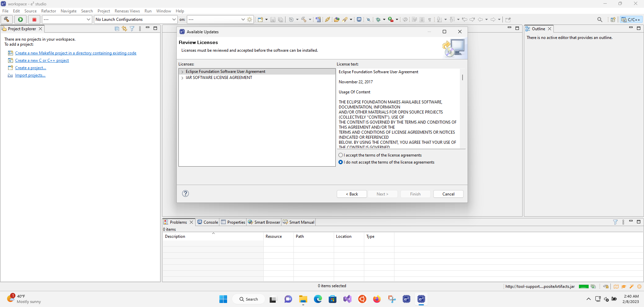This screenshot has width=644, height=307.
Task: Switch to the Smart Manual tab
Action: (x=299, y=222)
